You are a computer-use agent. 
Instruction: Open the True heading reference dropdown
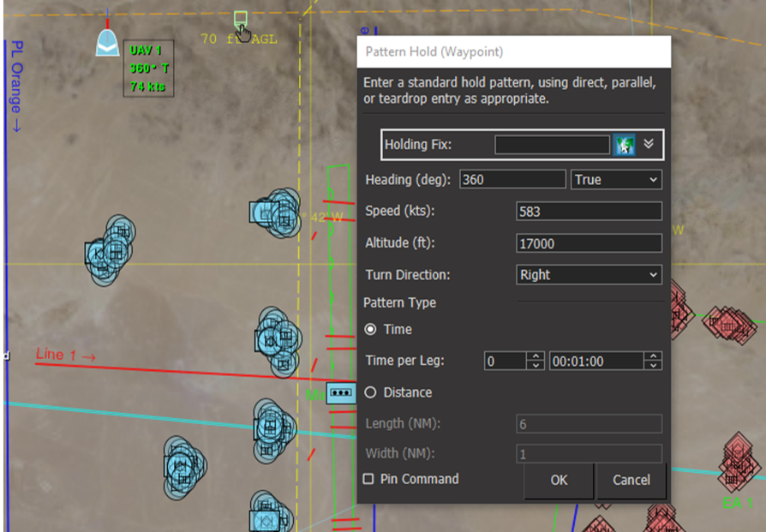pyautogui.click(x=616, y=179)
